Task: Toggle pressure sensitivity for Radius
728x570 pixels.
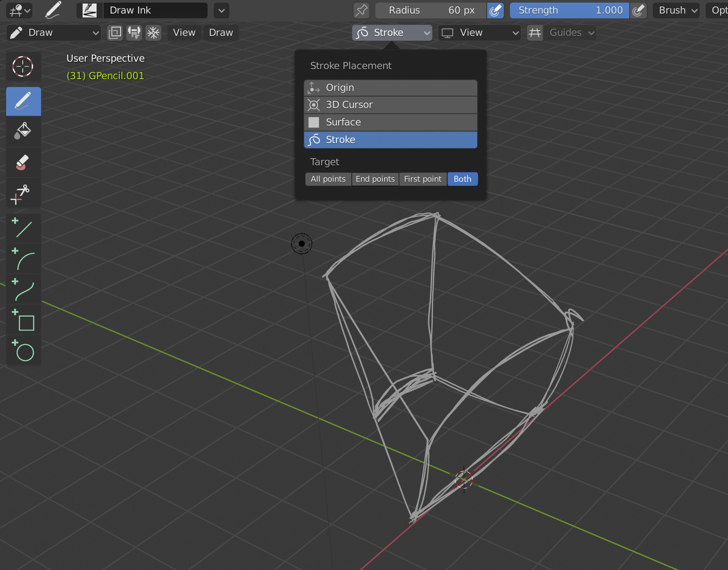Action: [x=495, y=10]
